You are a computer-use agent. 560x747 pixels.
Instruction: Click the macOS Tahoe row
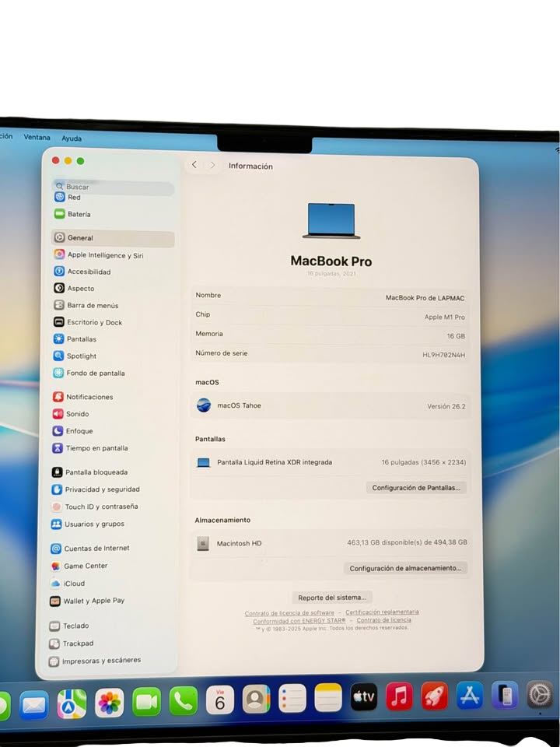pyautogui.click(x=331, y=406)
